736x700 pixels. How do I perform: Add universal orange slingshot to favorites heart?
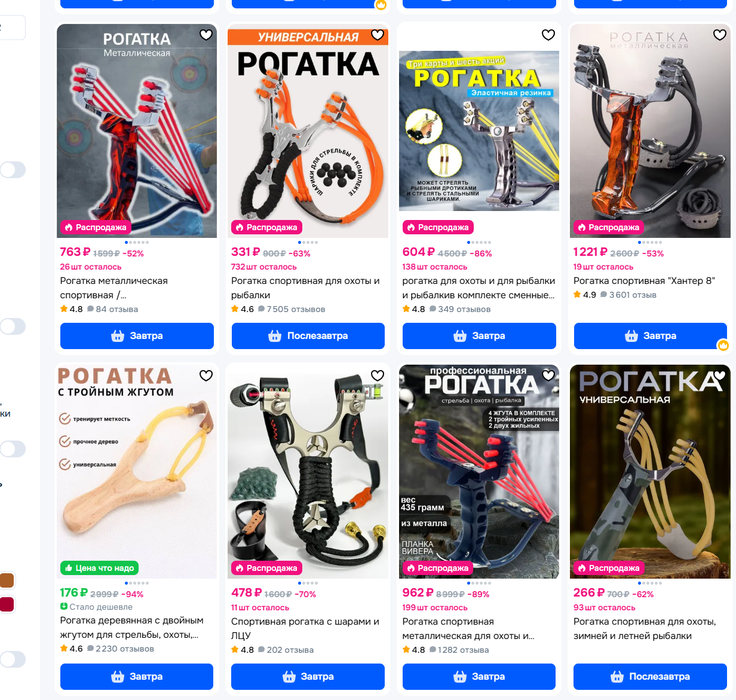(x=378, y=35)
